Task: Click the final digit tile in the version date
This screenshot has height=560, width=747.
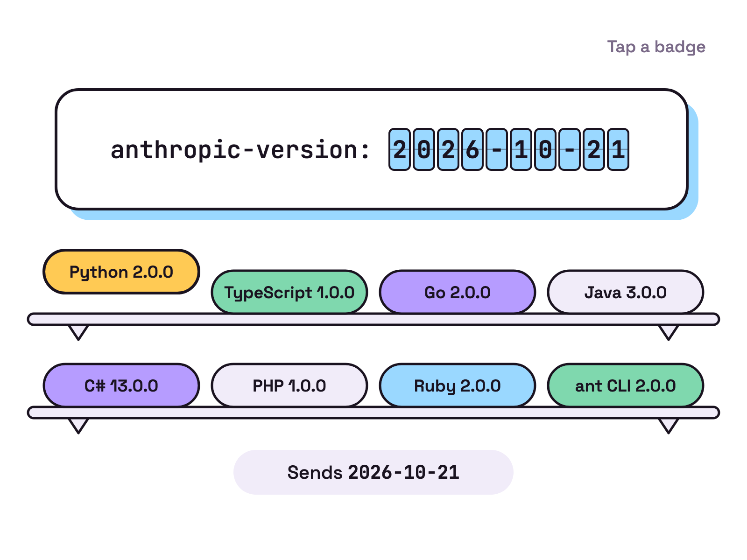Action: 618,149
